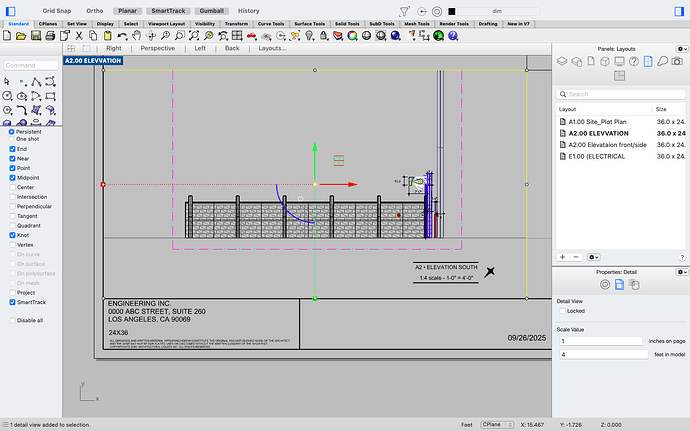Click the Save file icon

pos(36,36)
